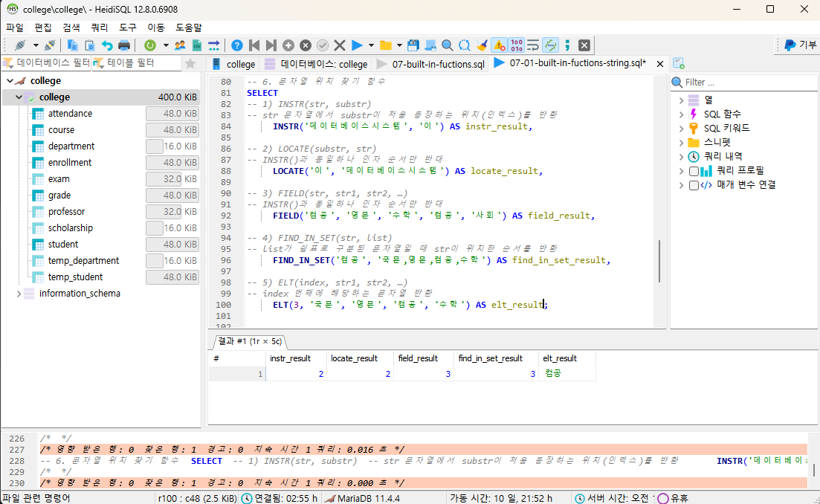
Task: Click the Filter input in helper panel
Action: click(x=748, y=82)
